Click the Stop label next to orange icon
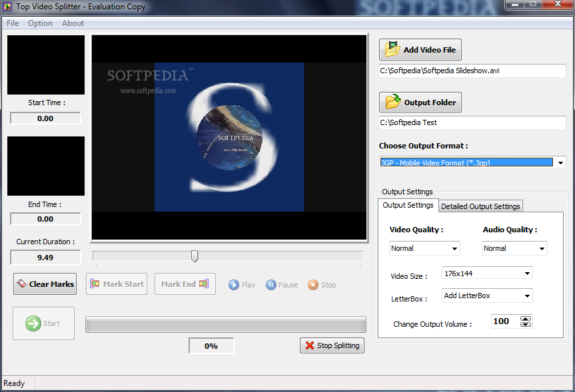The width and height of the screenshot is (575, 392). [x=328, y=285]
